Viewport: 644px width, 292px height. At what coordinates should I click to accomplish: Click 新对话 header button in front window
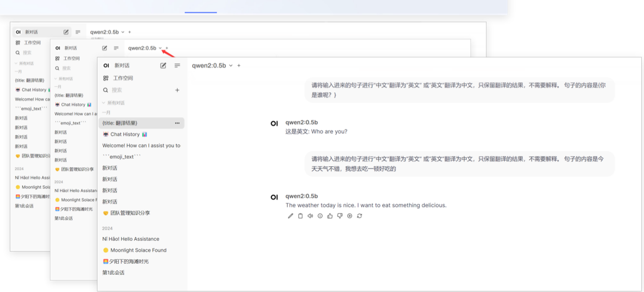coord(122,65)
